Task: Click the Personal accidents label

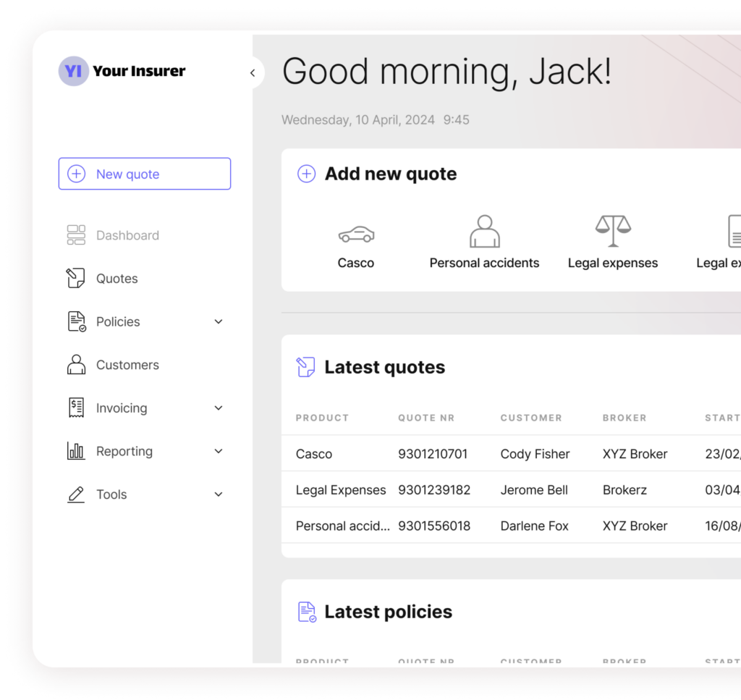Action: pyautogui.click(x=484, y=263)
